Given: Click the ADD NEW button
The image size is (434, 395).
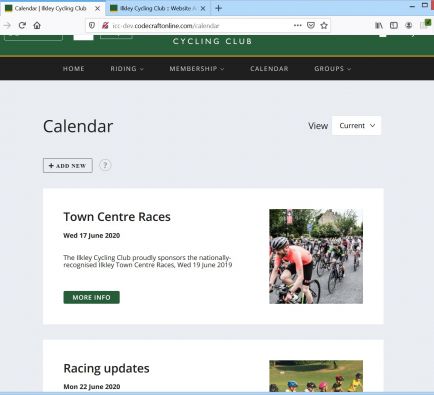Looking at the screenshot, I should coord(68,165).
